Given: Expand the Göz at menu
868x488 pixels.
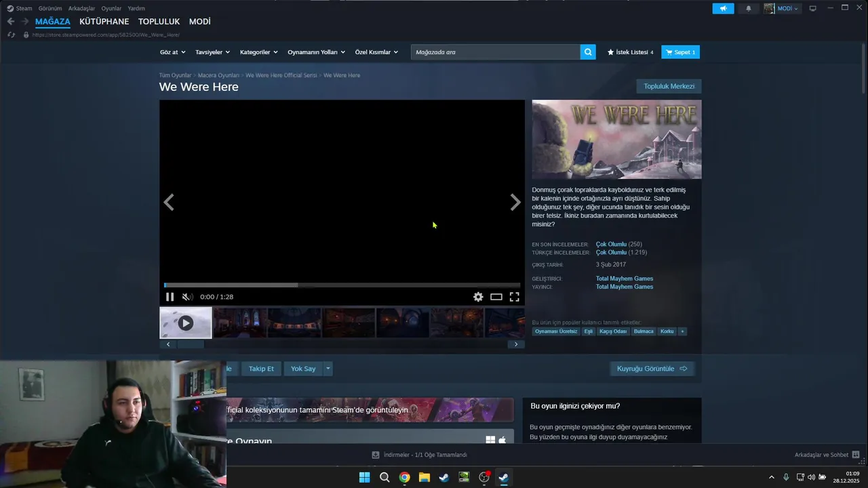Looking at the screenshot, I should (172, 52).
